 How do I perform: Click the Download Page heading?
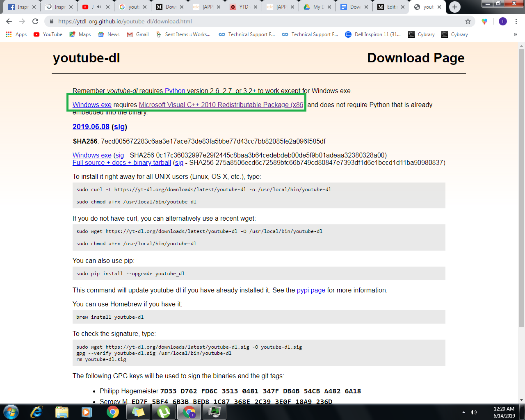(x=416, y=58)
